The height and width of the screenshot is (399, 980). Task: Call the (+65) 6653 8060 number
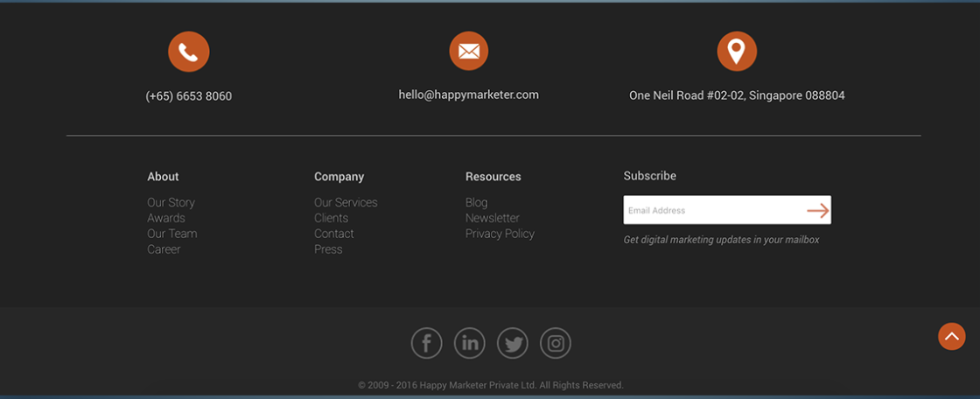[x=189, y=96]
